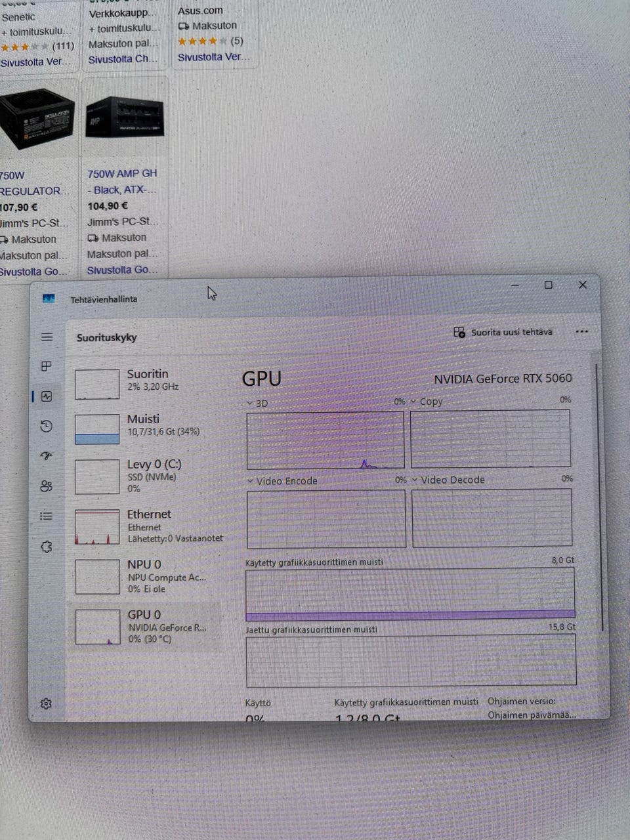This screenshot has height=840, width=630.
Task: Click the dedicated GPU memory usage graph
Action: pos(410,594)
